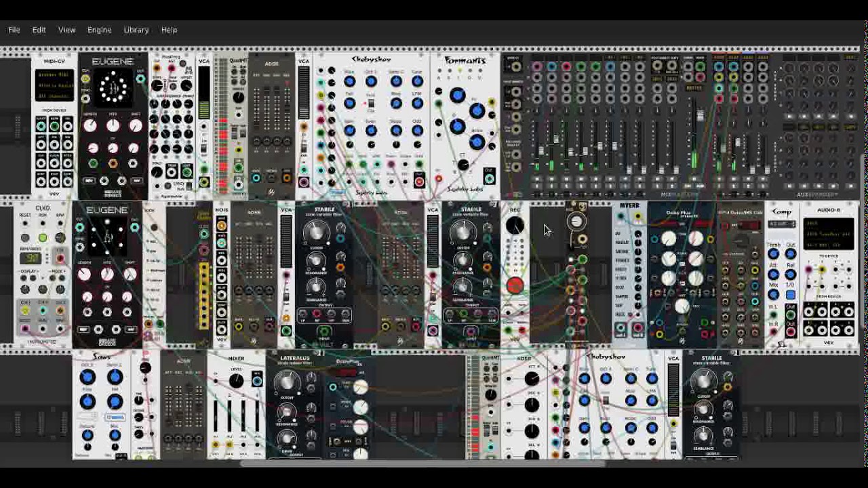
Task: Open the Help menu
Action: (x=170, y=30)
